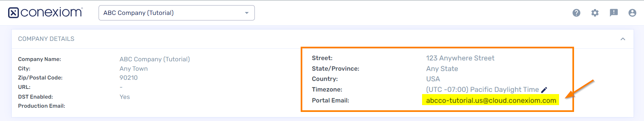Click the Any Town city value

pyautogui.click(x=133, y=69)
